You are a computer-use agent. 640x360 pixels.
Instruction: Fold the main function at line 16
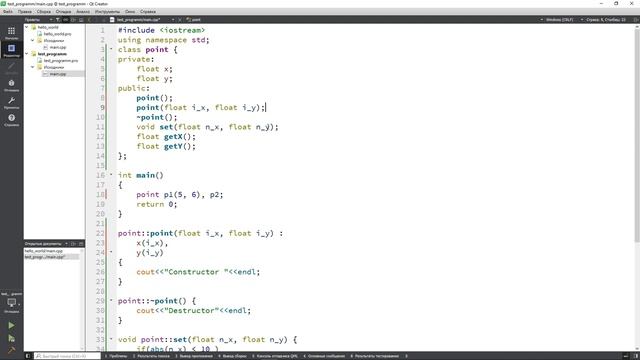tap(111, 175)
